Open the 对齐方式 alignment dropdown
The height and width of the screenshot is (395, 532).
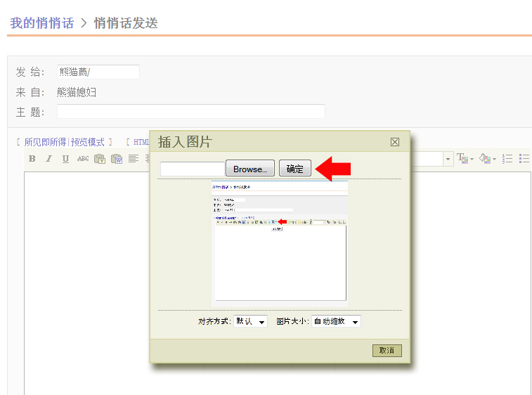251,321
